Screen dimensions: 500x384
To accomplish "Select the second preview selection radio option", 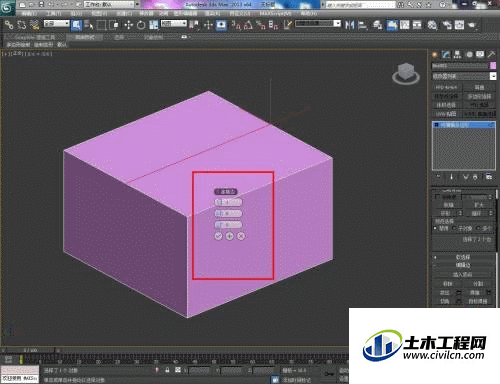I will 454,228.
